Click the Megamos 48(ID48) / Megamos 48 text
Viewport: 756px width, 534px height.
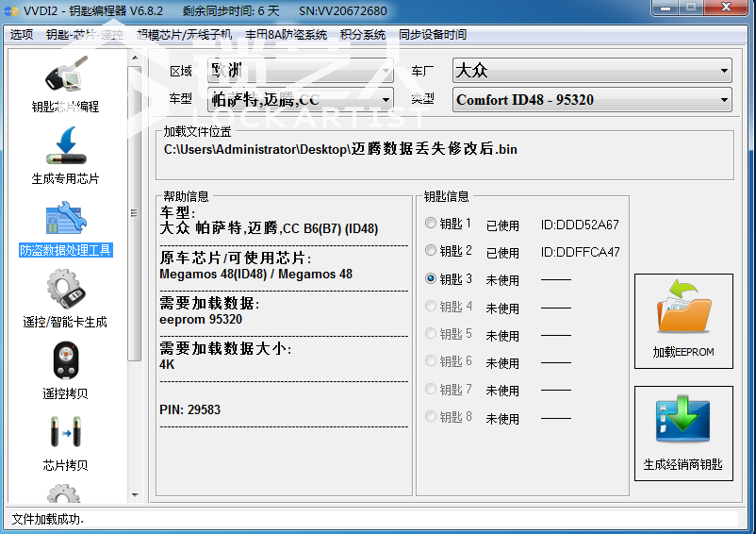pyautogui.click(x=256, y=274)
